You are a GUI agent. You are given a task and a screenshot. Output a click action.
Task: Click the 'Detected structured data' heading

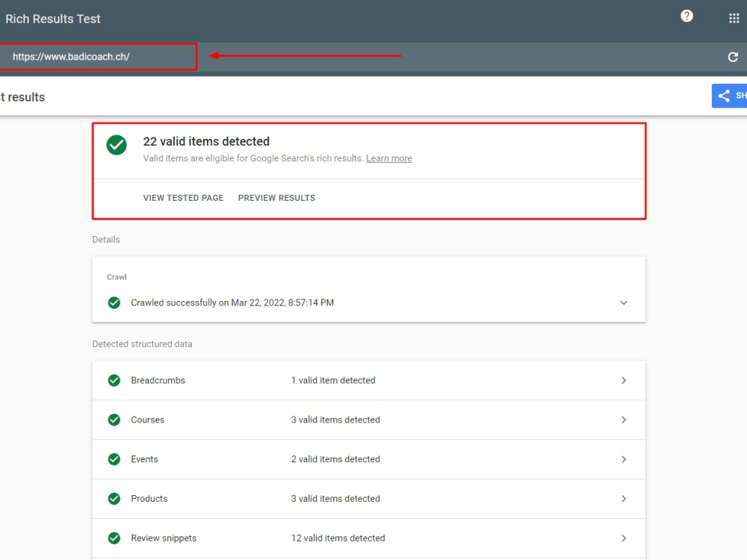pyautogui.click(x=142, y=343)
